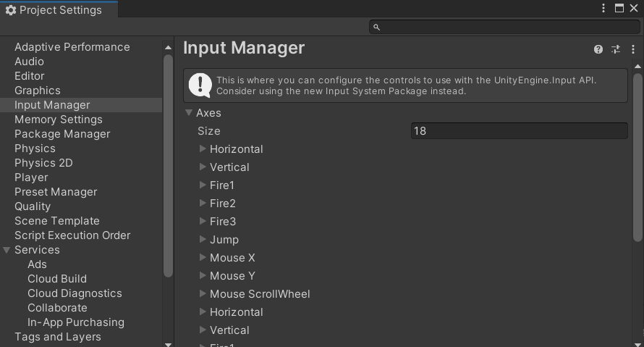Maximize the Project Settings window
The image size is (644, 347).
tap(619, 8)
